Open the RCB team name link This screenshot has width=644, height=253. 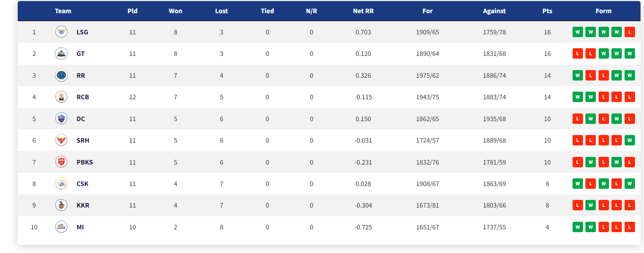point(83,97)
